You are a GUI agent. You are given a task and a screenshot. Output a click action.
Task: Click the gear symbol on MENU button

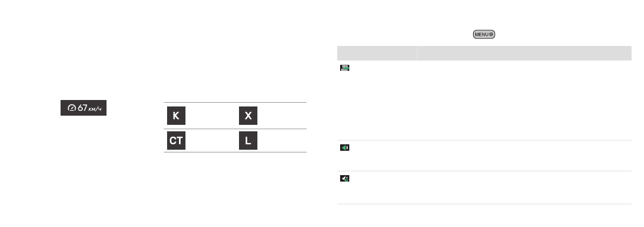tap(491, 35)
